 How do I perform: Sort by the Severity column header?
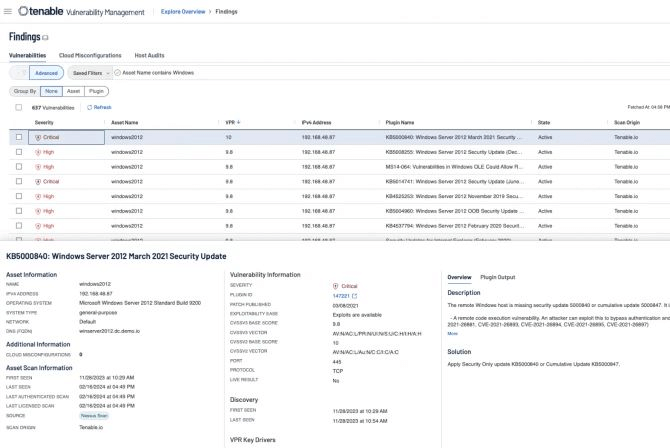(x=44, y=123)
